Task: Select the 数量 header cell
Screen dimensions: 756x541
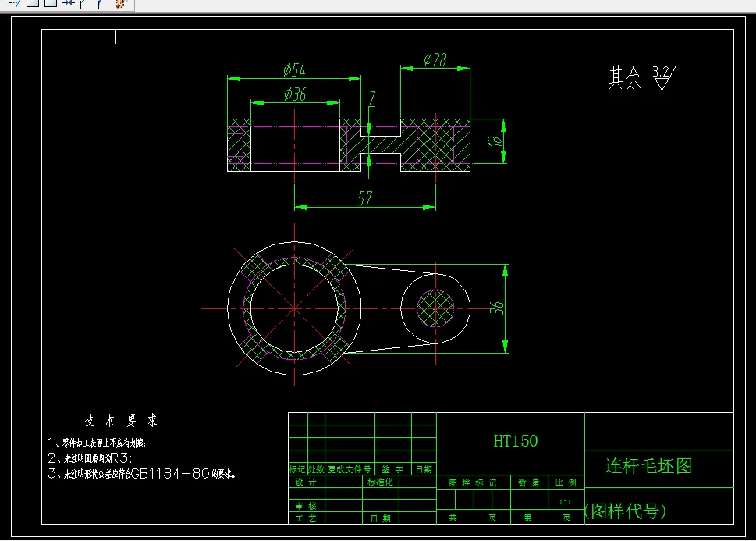Action: 529,482
